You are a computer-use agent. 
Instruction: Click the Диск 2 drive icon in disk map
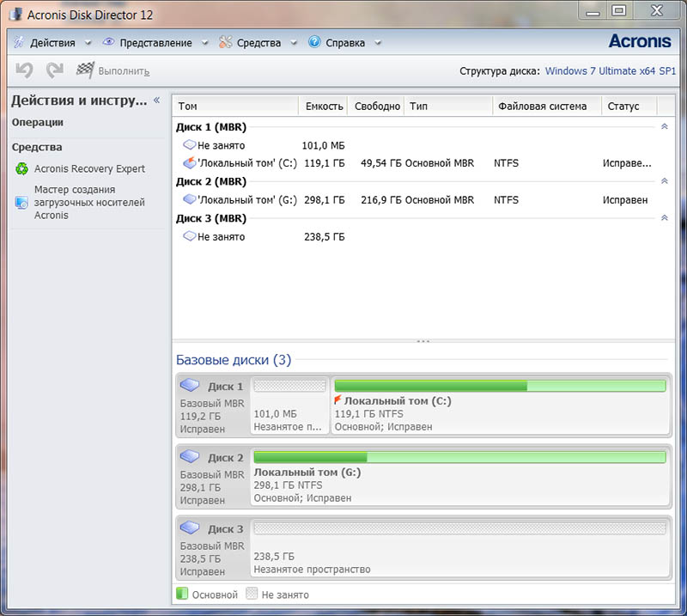[190, 456]
